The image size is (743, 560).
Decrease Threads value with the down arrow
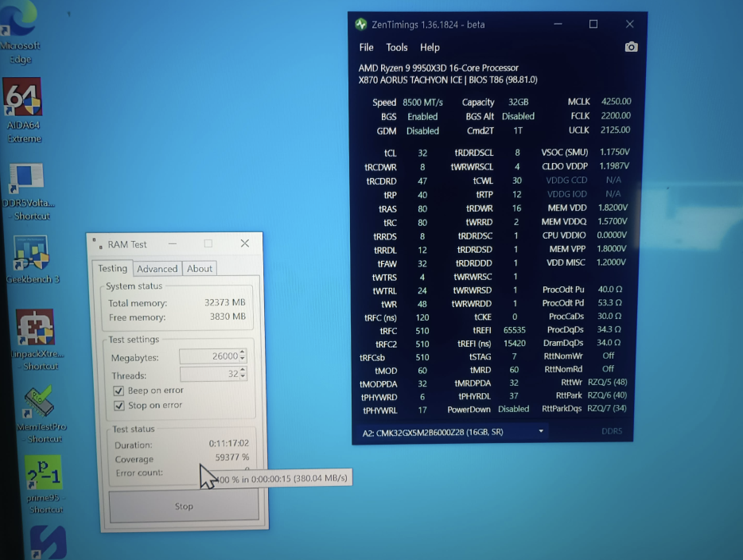(243, 377)
